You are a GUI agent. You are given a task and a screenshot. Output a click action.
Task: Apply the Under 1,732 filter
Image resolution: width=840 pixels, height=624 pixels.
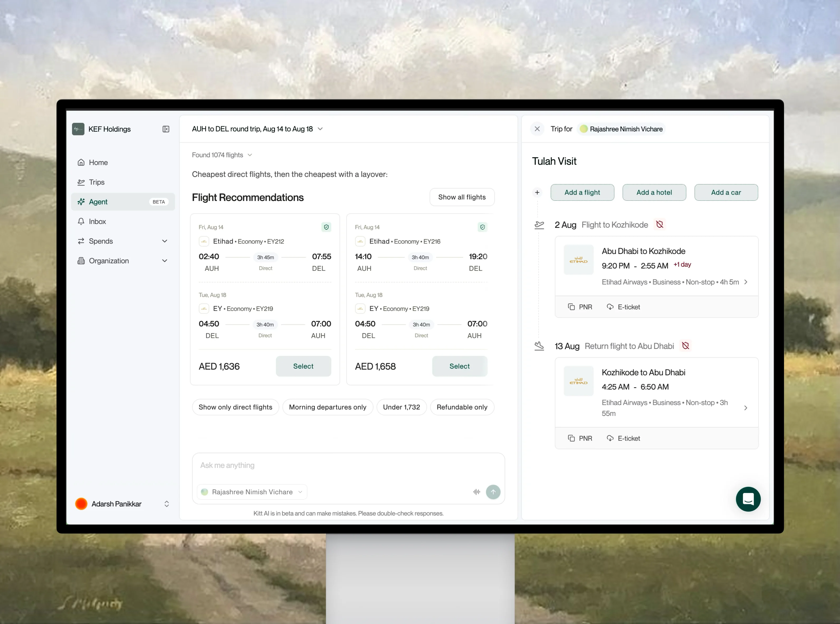pos(401,407)
